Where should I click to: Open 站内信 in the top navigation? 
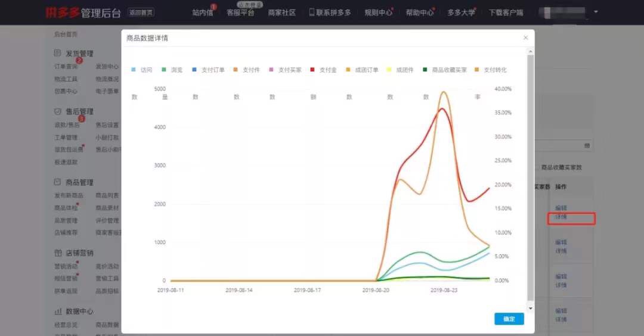point(203,13)
